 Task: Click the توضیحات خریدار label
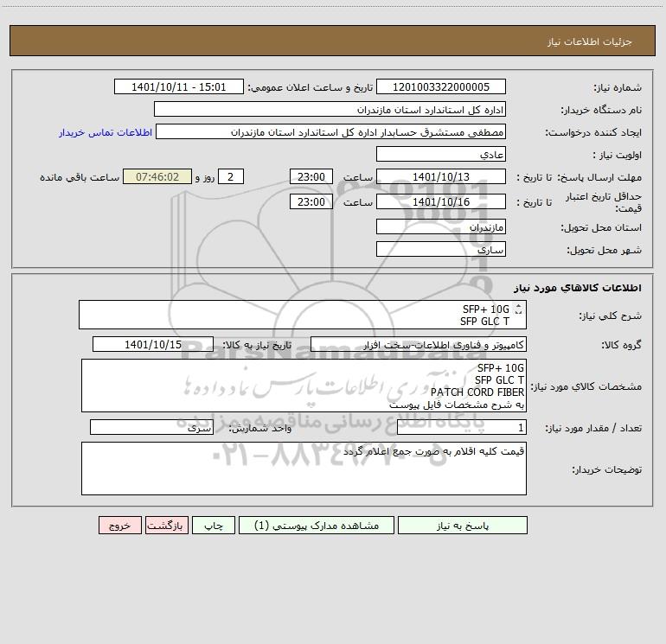(606, 469)
